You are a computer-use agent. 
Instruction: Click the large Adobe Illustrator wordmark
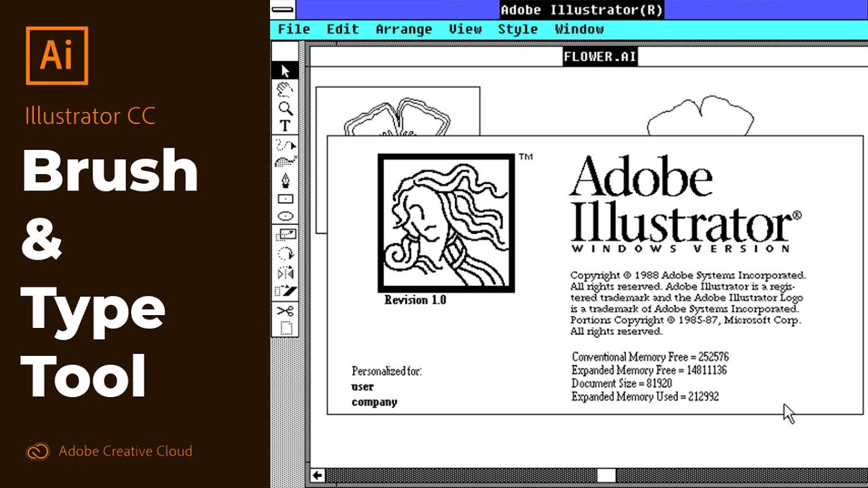point(685,198)
